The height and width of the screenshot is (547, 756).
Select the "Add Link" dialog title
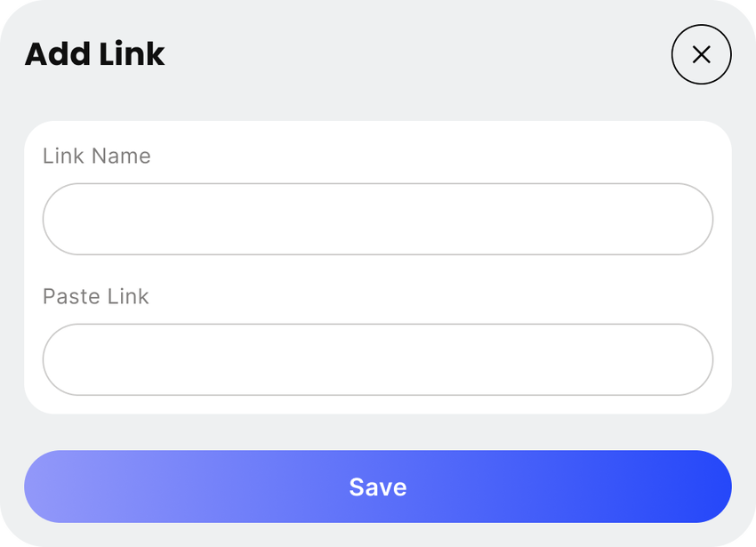click(94, 54)
